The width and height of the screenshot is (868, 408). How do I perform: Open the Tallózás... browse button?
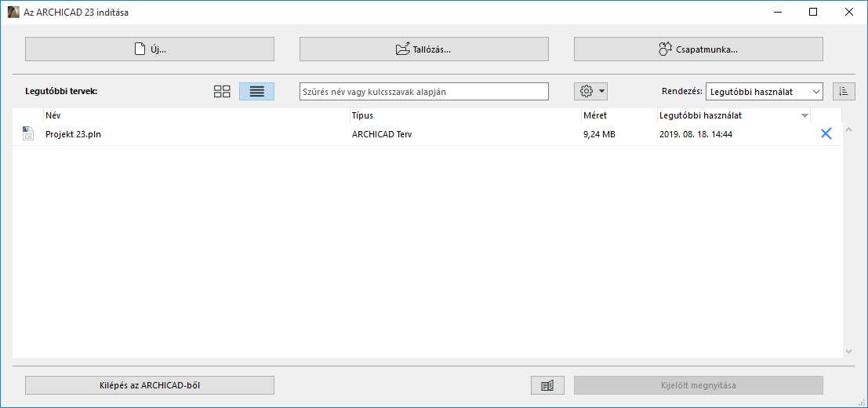point(424,49)
